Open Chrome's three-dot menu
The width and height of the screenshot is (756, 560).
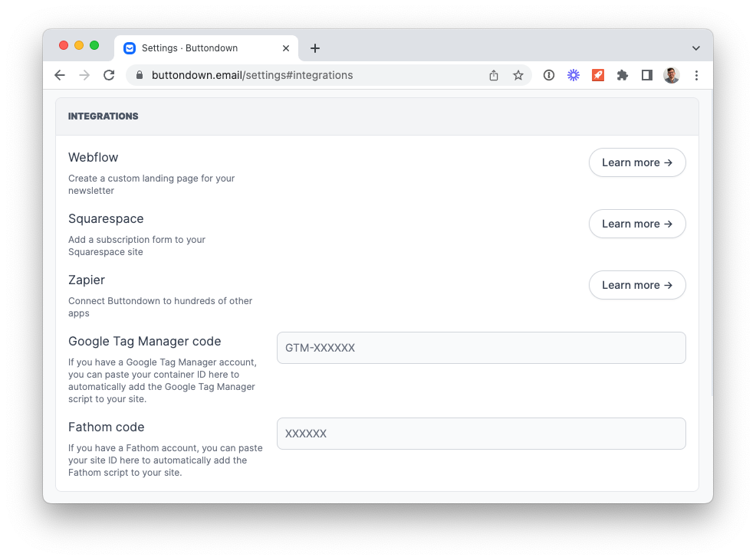696,75
